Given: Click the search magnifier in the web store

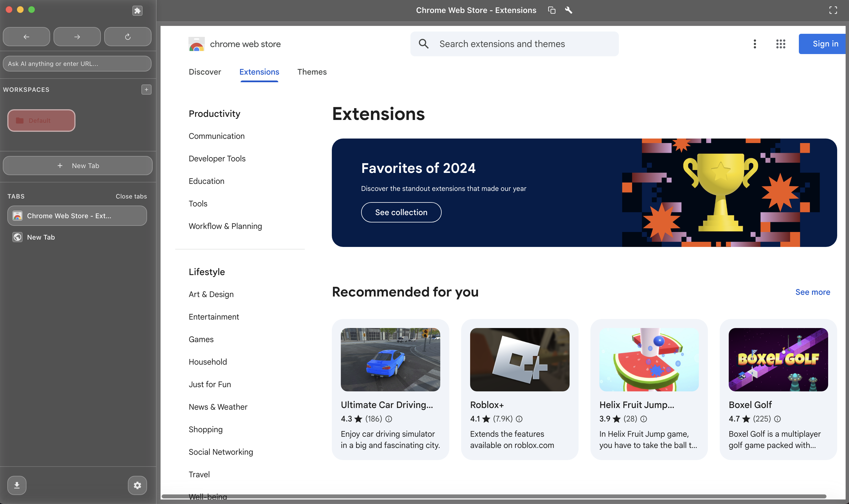Looking at the screenshot, I should [424, 44].
